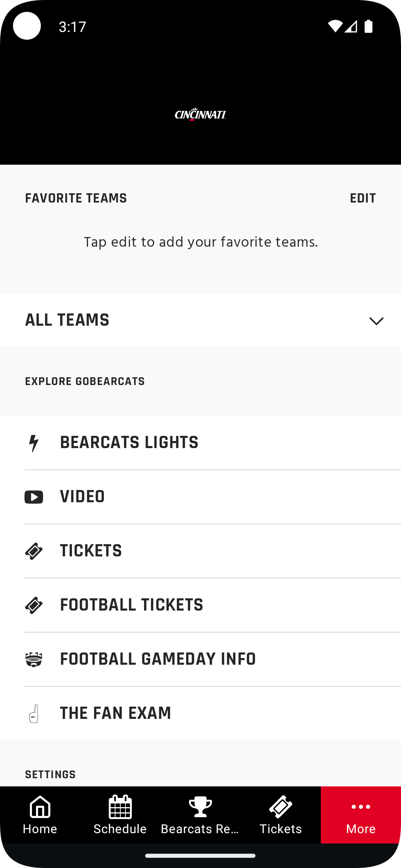Viewport: 401px width, 868px height.
Task: Select the More tab with three dots
Action: (x=361, y=815)
